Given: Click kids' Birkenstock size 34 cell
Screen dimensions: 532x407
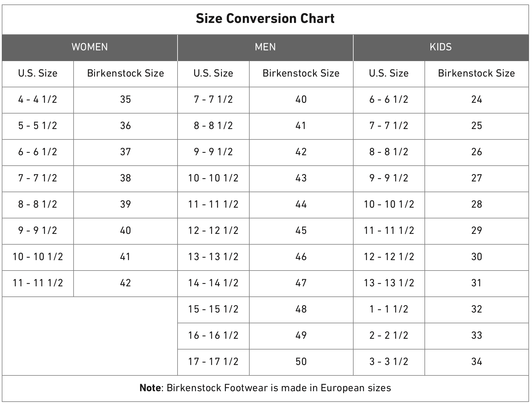Looking at the screenshot, I should click(477, 362).
